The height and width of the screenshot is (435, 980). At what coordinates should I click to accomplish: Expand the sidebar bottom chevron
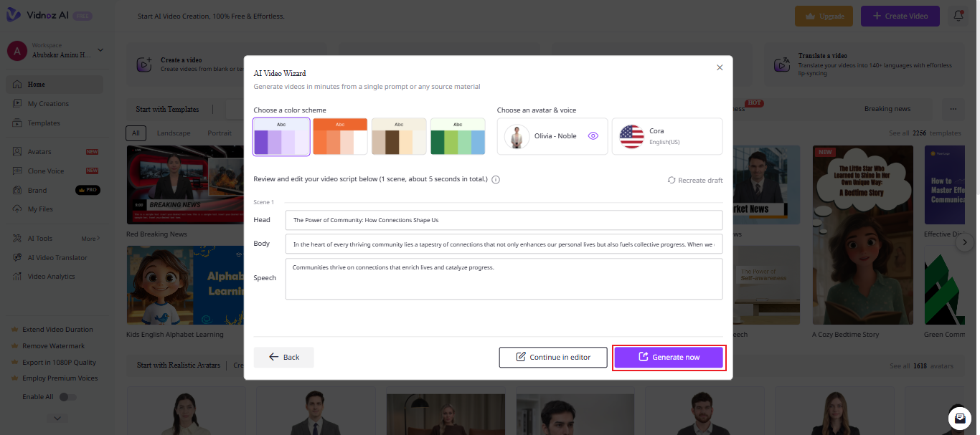click(57, 418)
